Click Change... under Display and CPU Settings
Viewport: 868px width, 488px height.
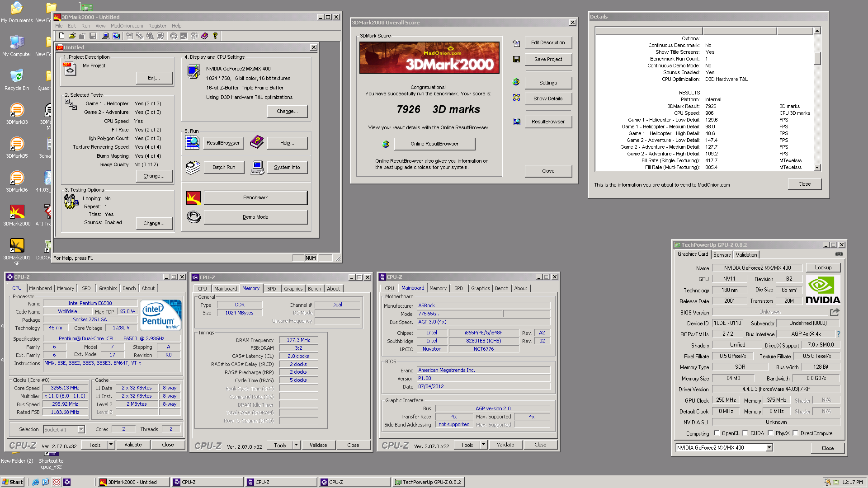(x=287, y=111)
